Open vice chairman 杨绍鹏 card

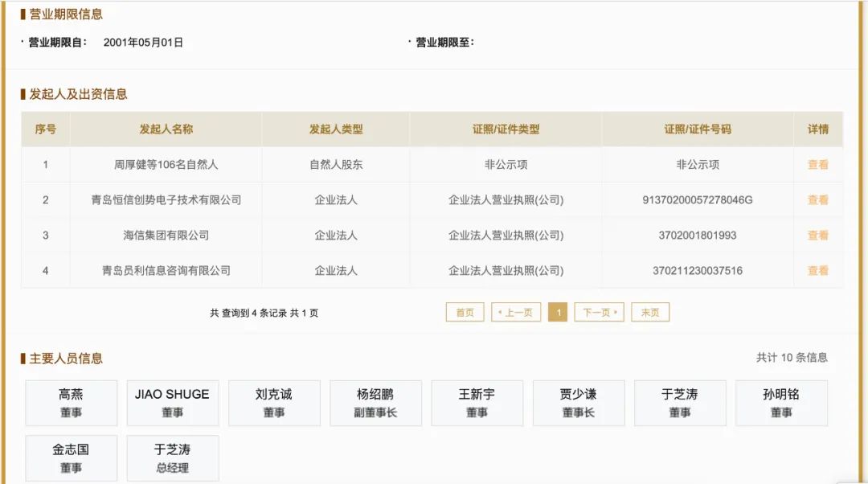pos(375,402)
